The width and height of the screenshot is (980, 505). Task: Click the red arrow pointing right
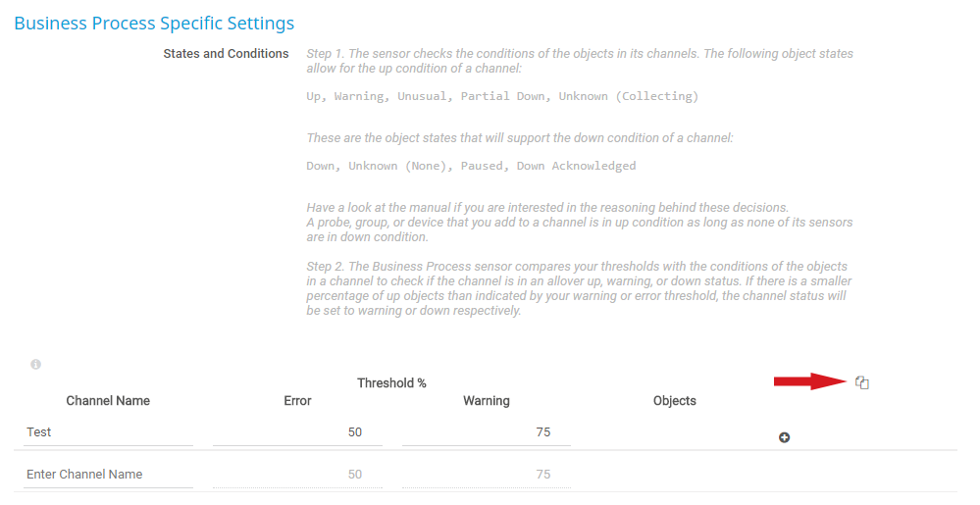click(809, 381)
